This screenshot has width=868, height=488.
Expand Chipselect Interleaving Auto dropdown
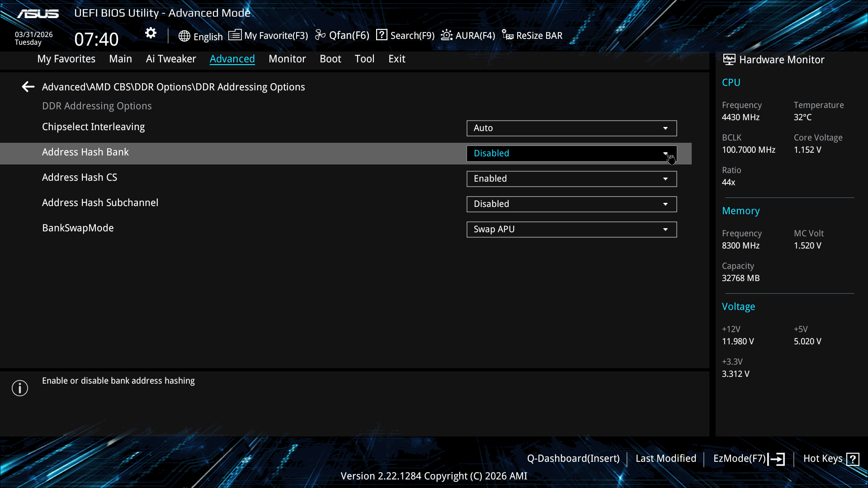pos(571,128)
